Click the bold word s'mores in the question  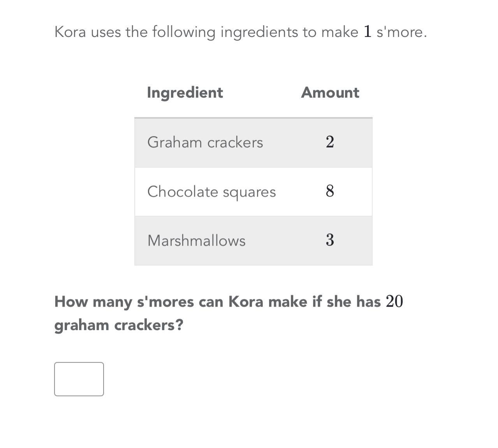[165, 302]
